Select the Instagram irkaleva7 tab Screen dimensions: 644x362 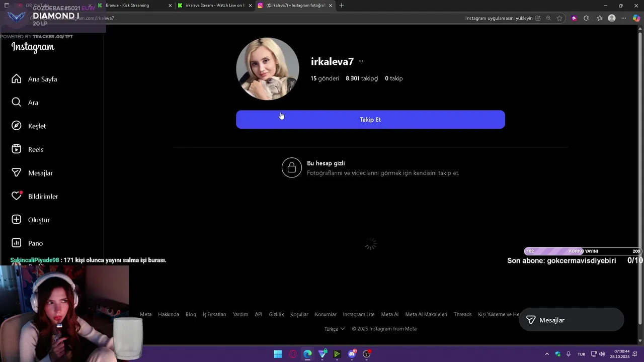coord(295,6)
